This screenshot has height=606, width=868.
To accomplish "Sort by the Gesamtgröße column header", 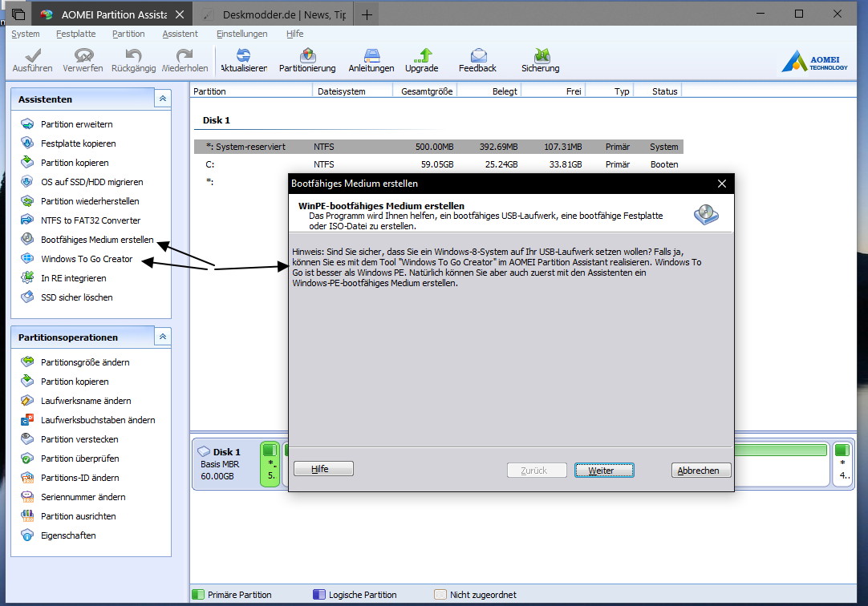I will (424, 91).
